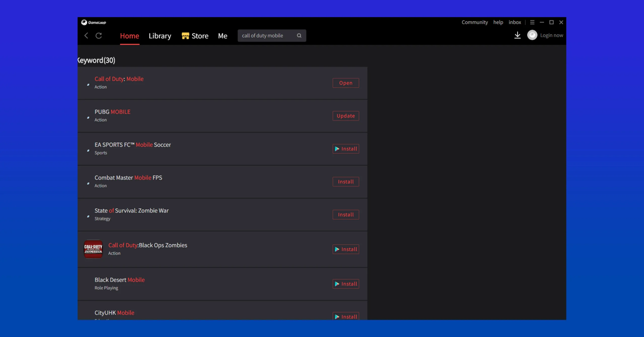Select Combat Master Mobile FPS title
Viewport: 644px width, 337px height.
pos(128,178)
